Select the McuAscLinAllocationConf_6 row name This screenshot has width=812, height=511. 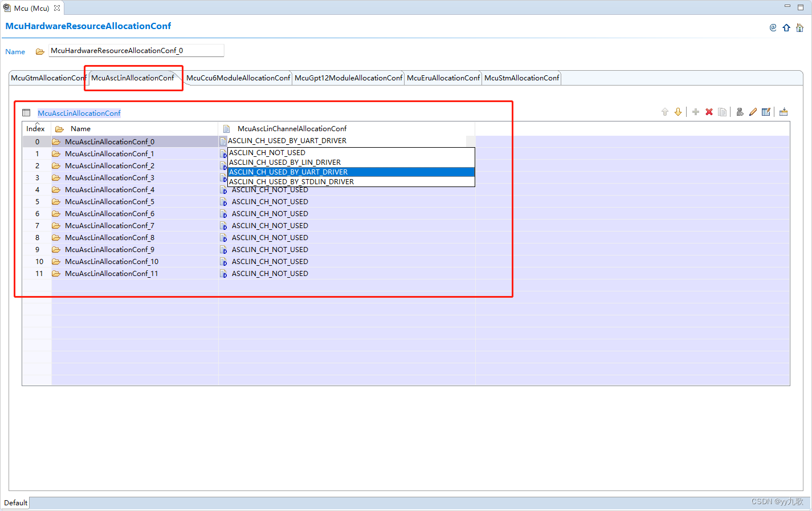(109, 214)
